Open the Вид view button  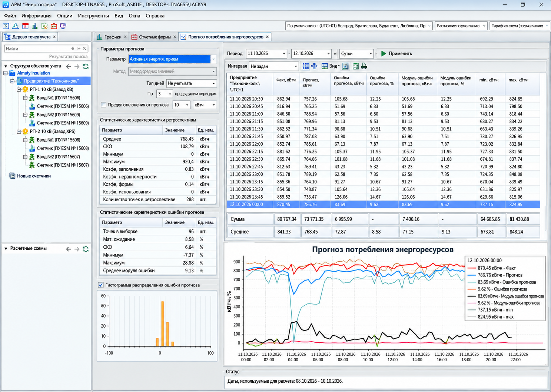click(331, 66)
